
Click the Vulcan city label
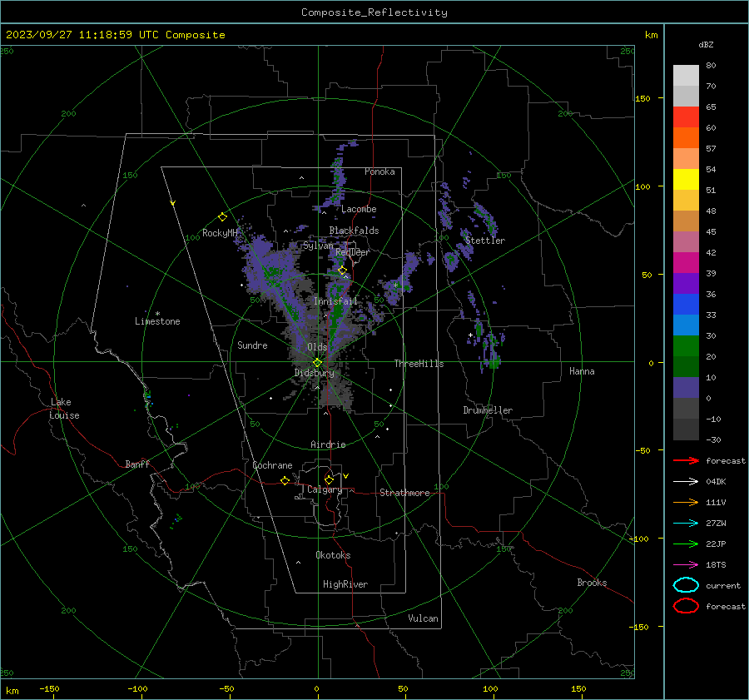pyautogui.click(x=423, y=618)
